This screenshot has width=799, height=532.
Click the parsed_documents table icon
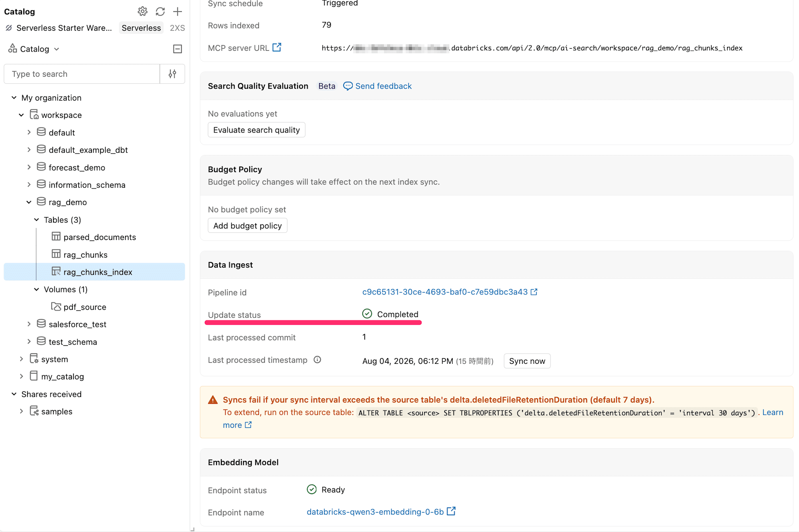tap(56, 236)
